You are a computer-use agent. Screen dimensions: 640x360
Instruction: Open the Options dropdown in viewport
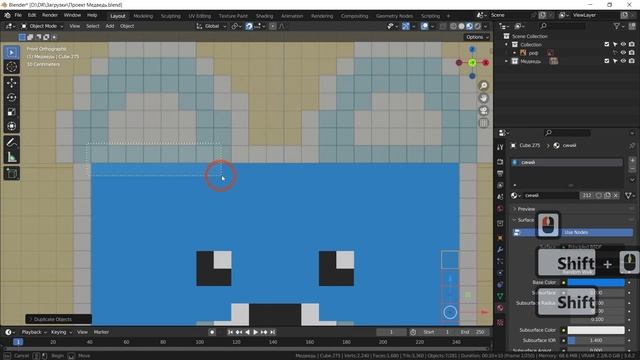(477, 37)
